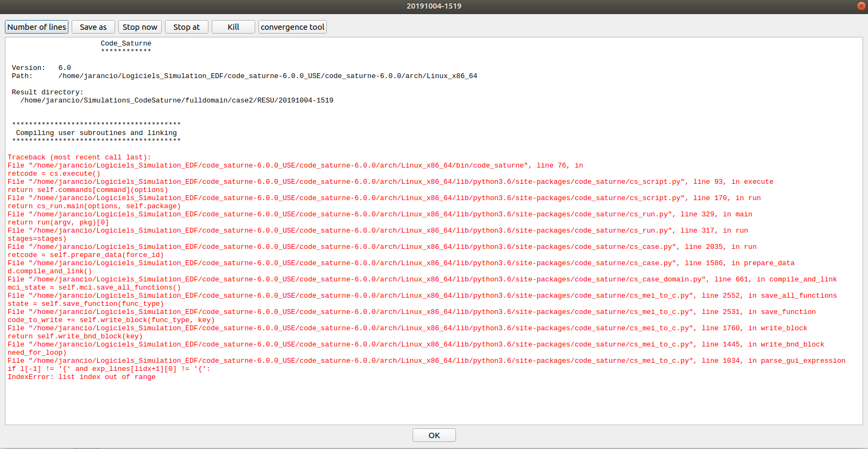
Task: Click the 'mci_state = self.mci.save_all_functions()' line
Action: (94, 287)
